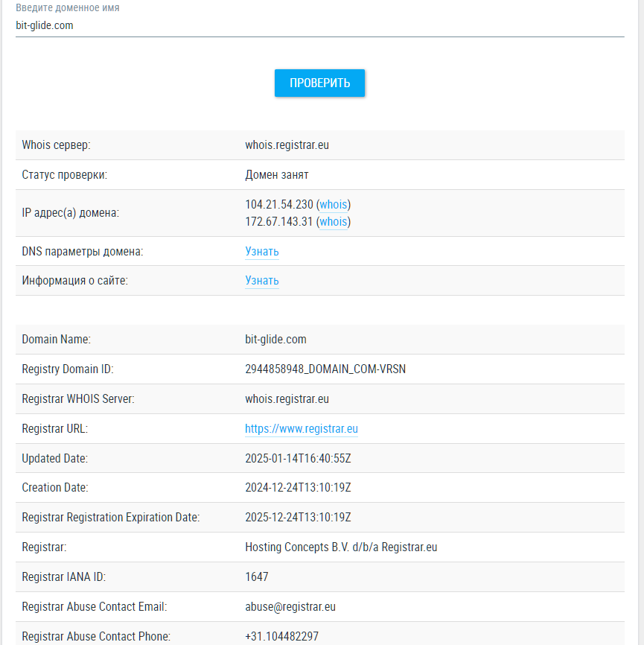644x645 pixels.
Task: Click the IP address 172.67.143.31
Action: point(279,221)
